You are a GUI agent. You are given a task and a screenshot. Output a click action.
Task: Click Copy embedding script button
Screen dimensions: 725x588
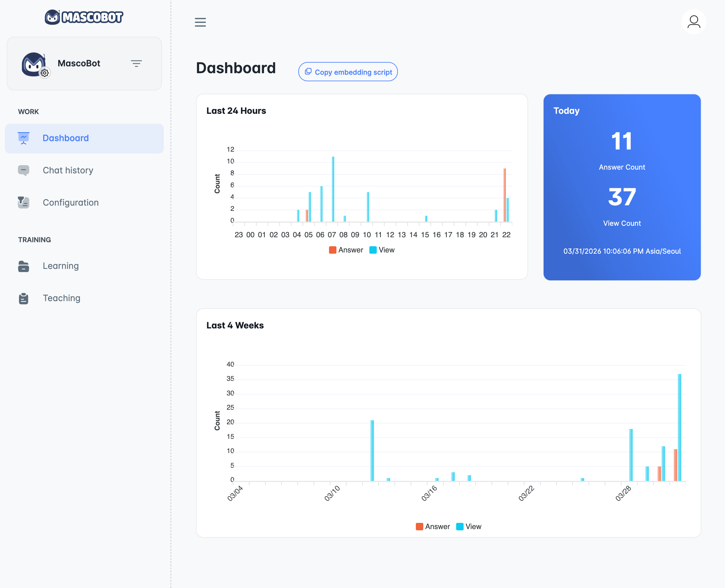click(348, 72)
